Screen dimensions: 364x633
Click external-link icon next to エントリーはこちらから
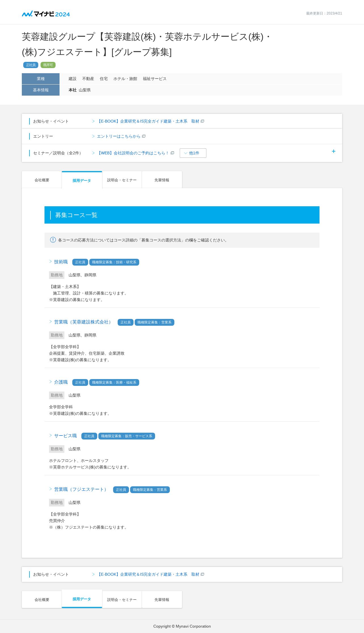(x=144, y=136)
